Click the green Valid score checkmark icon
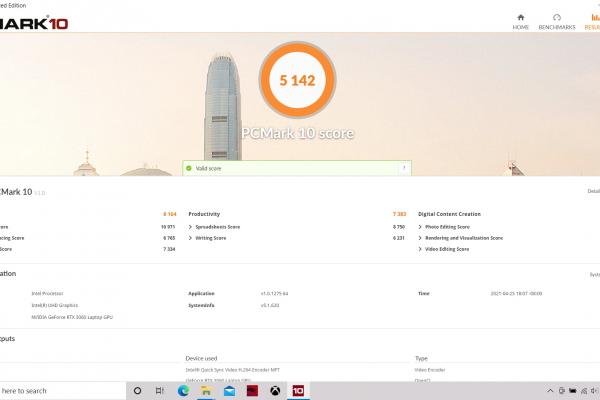Screen dimensions: 600x400 (x=189, y=168)
